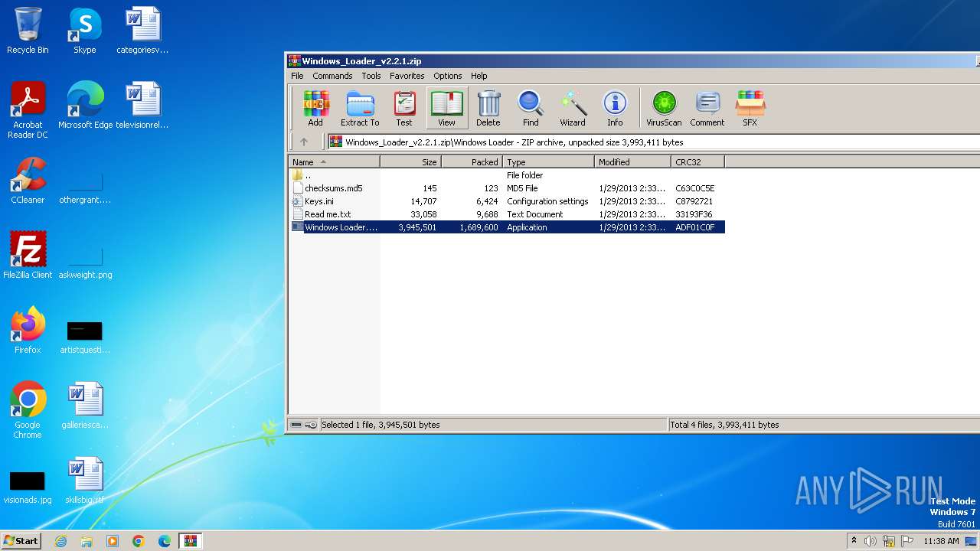Open Internet Explorer from taskbar

[x=60, y=541]
